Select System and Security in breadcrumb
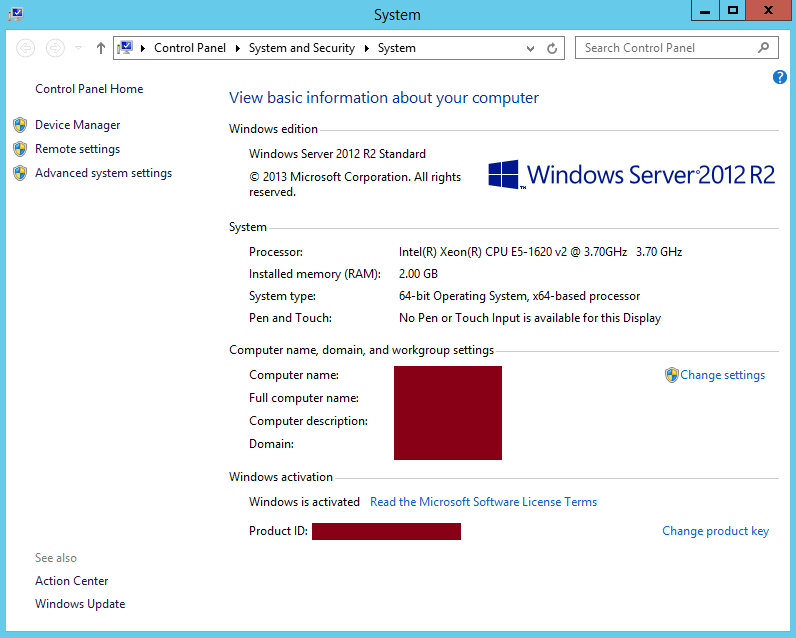796x638 pixels. click(x=301, y=48)
